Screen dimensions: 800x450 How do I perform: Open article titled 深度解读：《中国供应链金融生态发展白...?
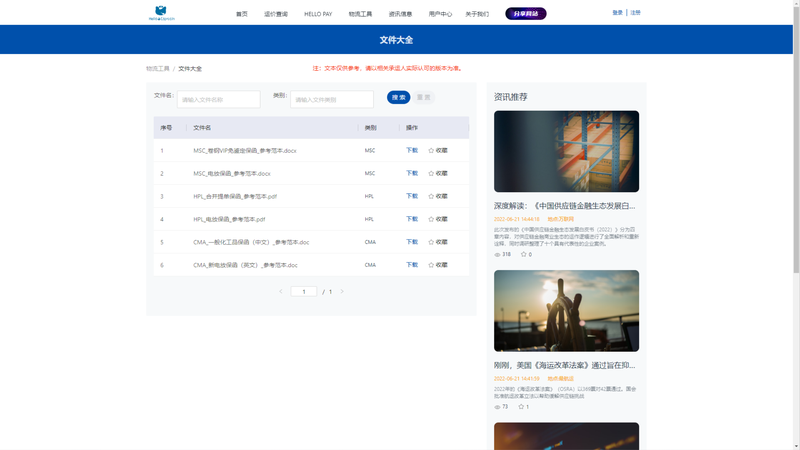(x=564, y=206)
